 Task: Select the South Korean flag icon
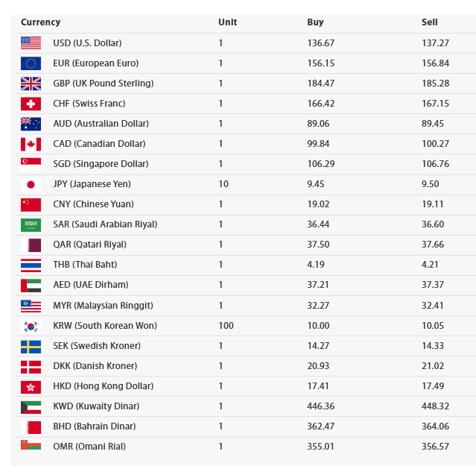[31, 327]
